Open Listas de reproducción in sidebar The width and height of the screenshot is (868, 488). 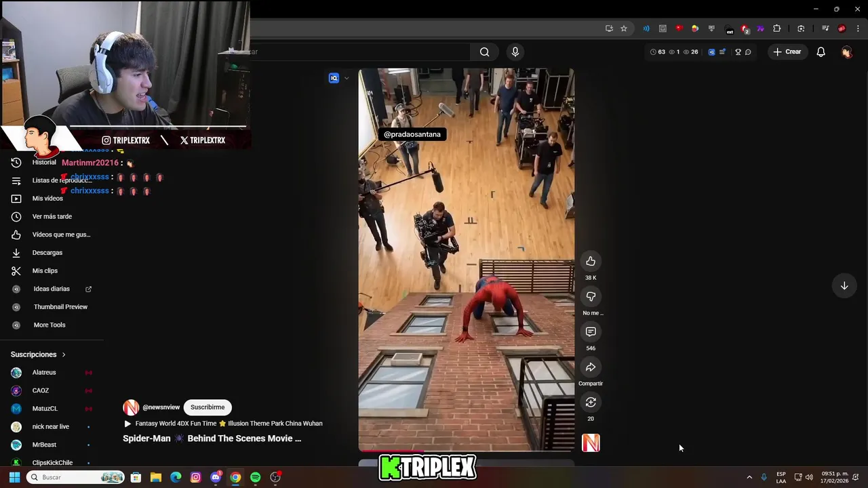(x=52, y=180)
